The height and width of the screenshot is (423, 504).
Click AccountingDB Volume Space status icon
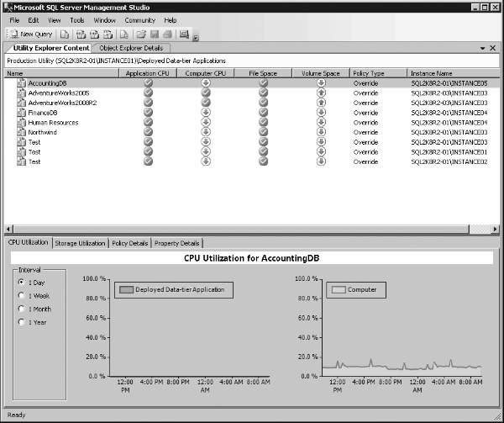pos(321,83)
